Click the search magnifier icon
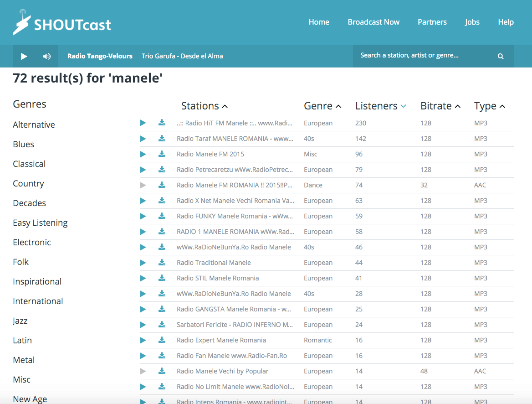 click(501, 57)
